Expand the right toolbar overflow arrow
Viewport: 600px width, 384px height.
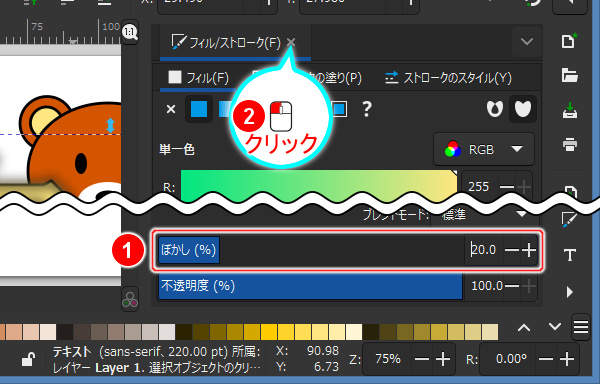[x=570, y=292]
